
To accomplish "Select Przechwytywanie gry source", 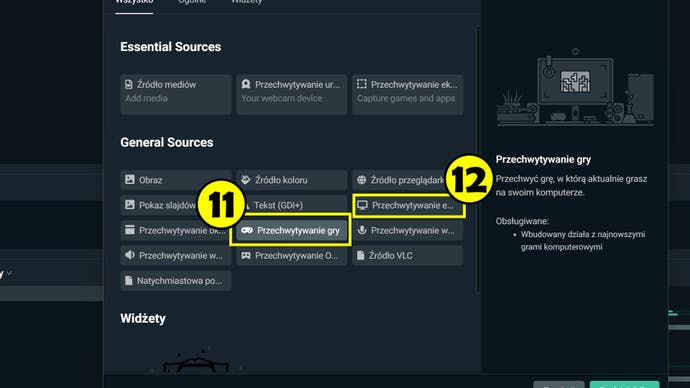I will (x=291, y=230).
